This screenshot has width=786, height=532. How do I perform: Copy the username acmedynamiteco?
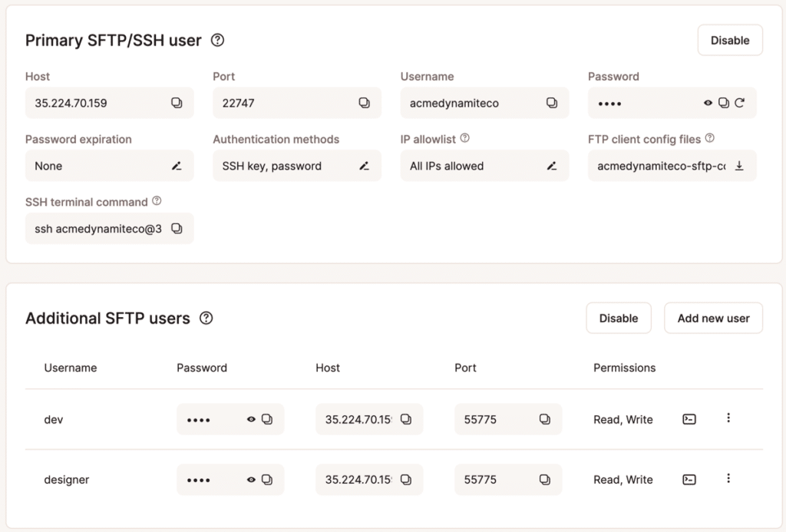(552, 103)
